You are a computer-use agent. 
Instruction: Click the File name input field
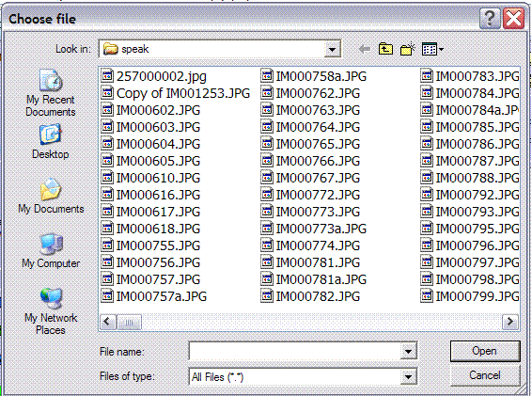click(x=294, y=351)
